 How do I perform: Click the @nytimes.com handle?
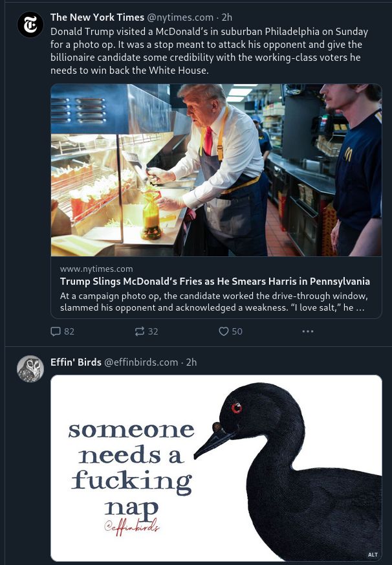[x=180, y=17]
